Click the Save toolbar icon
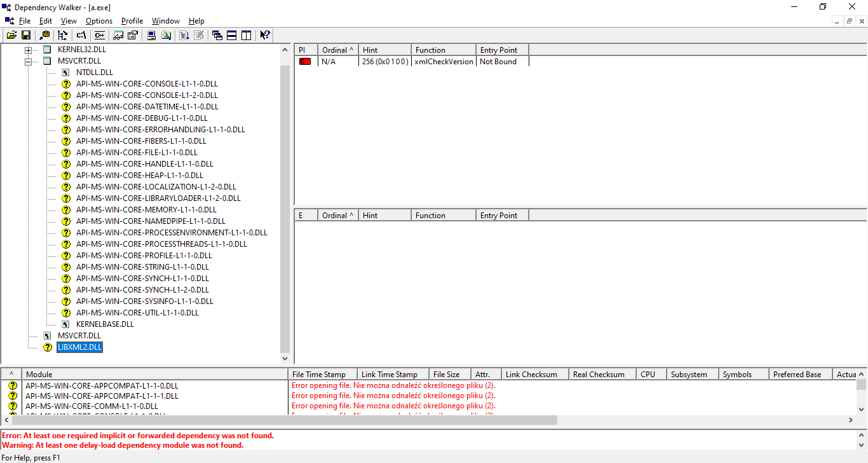The height and width of the screenshot is (463, 868). click(x=26, y=35)
